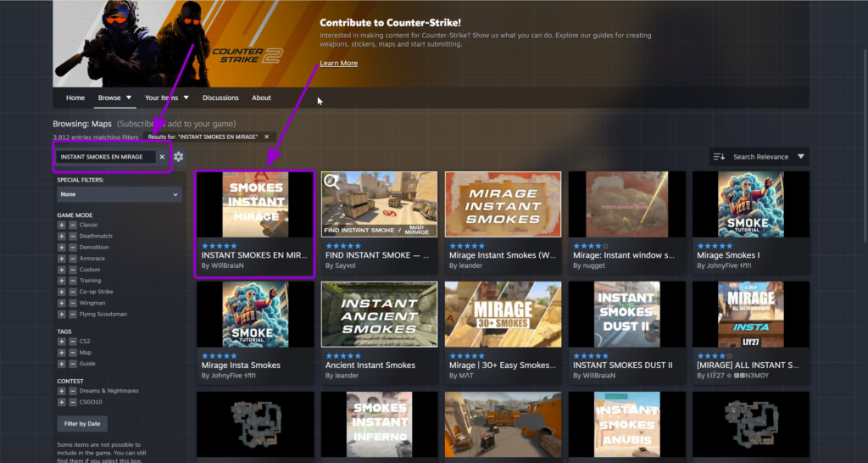868x463 pixels.
Task: Exclude Deathmatch with the minus icon
Action: pyautogui.click(x=73, y=236)
